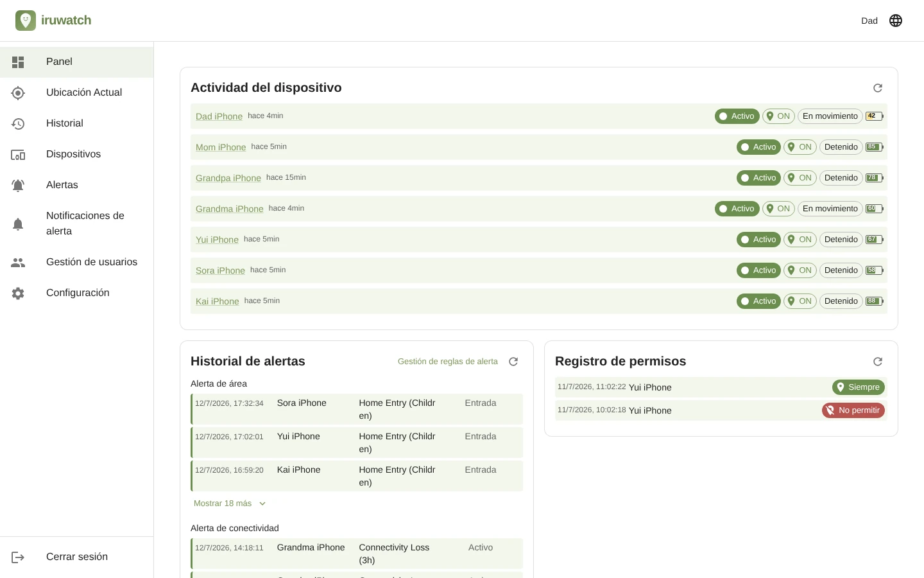Open Gestión de usuarios page
This screenshot has height=578, width=924.
[x=77, y=262]
